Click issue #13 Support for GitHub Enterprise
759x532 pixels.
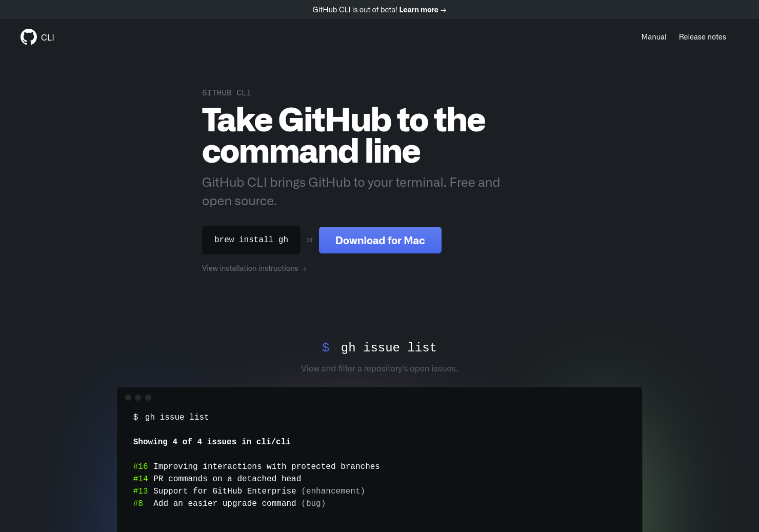pos(249,491)
